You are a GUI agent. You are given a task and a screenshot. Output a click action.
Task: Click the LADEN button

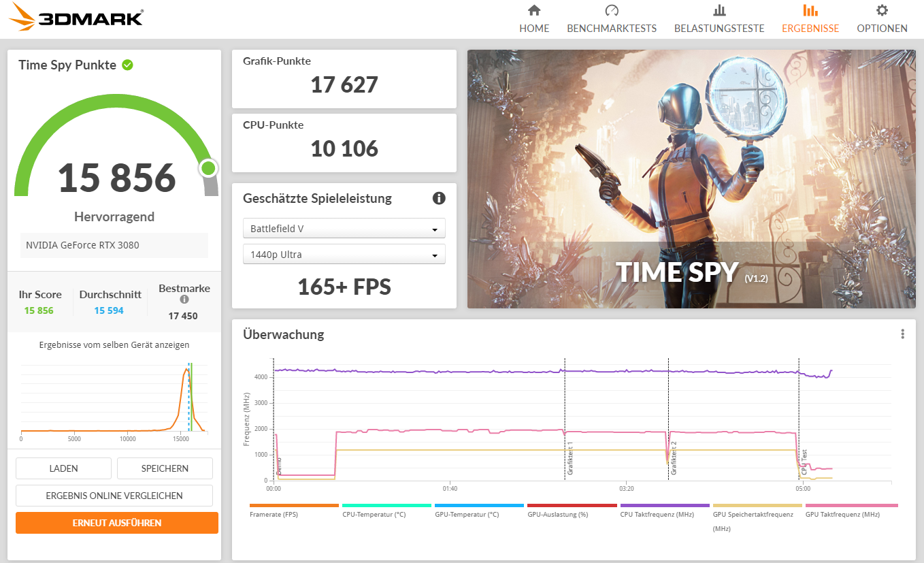click(63, 468)
